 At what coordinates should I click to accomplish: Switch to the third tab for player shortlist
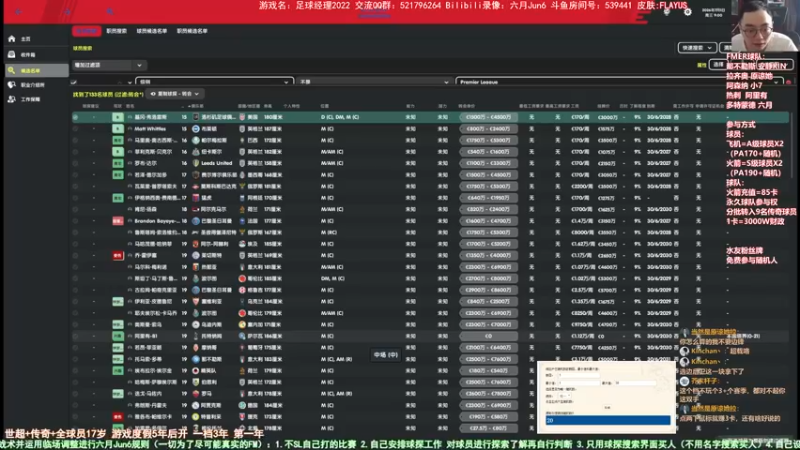(x=152, y=31)
